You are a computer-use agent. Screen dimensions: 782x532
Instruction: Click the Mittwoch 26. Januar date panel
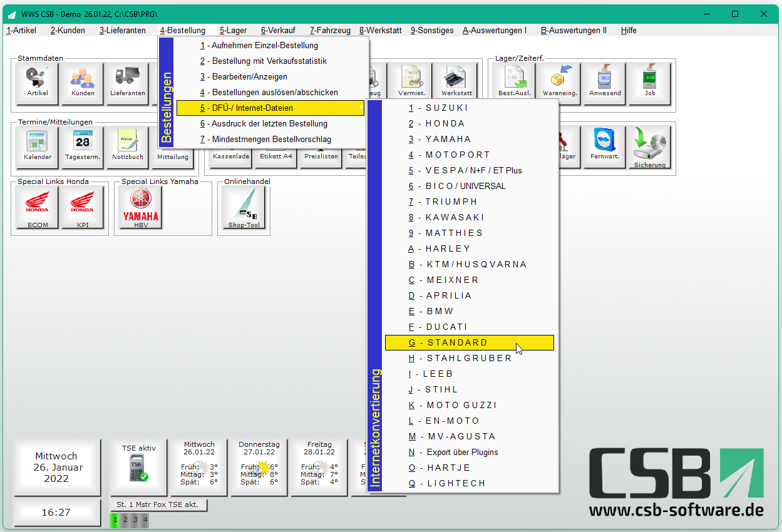[56, 467]
